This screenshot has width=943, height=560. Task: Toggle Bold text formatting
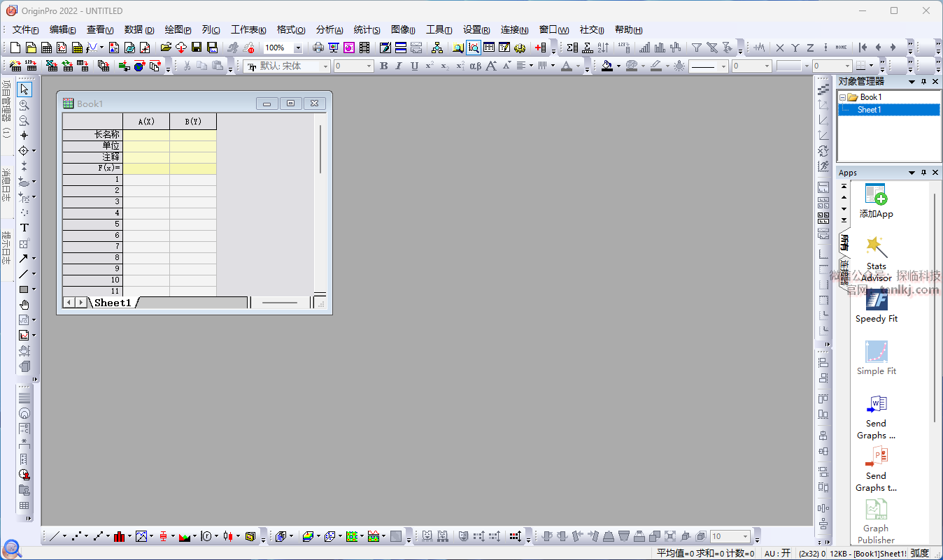[383, 66]
